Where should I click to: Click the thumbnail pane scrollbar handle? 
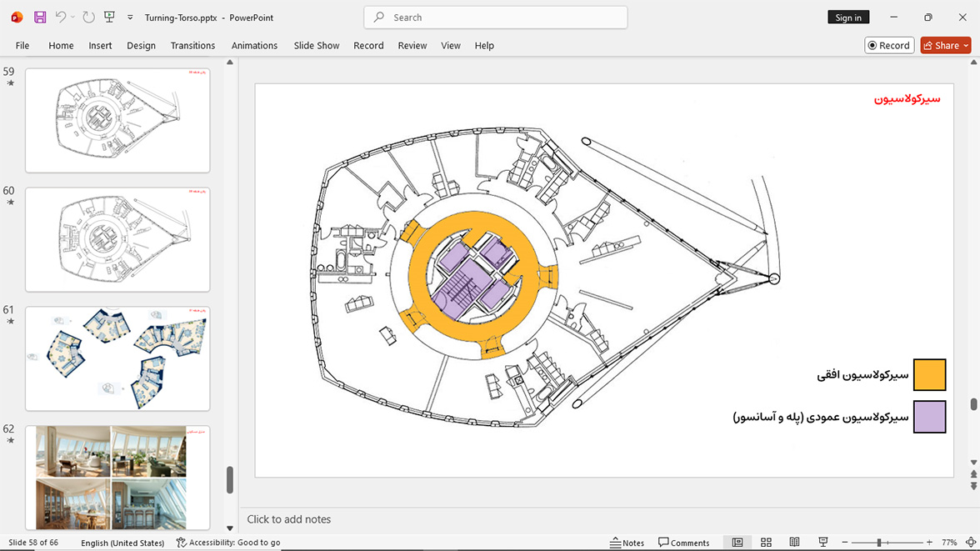pyautogui.click(x=230, y=479)
